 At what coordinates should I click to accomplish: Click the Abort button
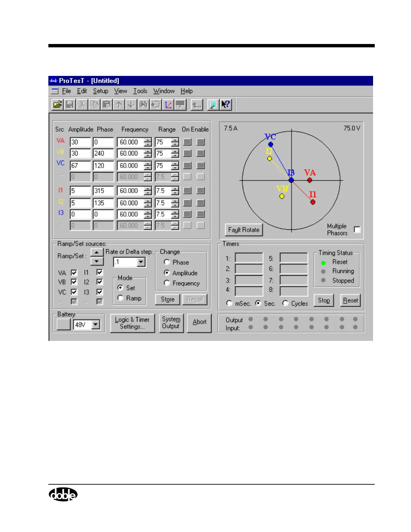[199, 323]
